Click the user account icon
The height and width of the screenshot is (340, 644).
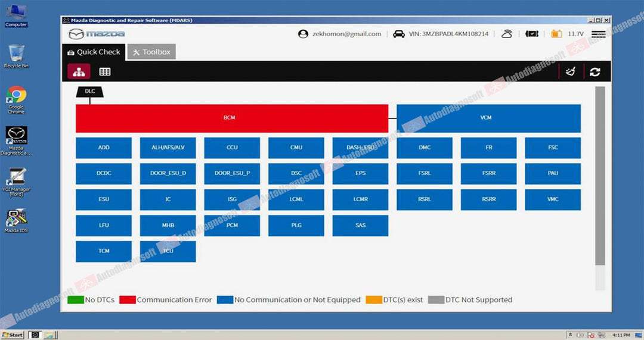[303, 33]
